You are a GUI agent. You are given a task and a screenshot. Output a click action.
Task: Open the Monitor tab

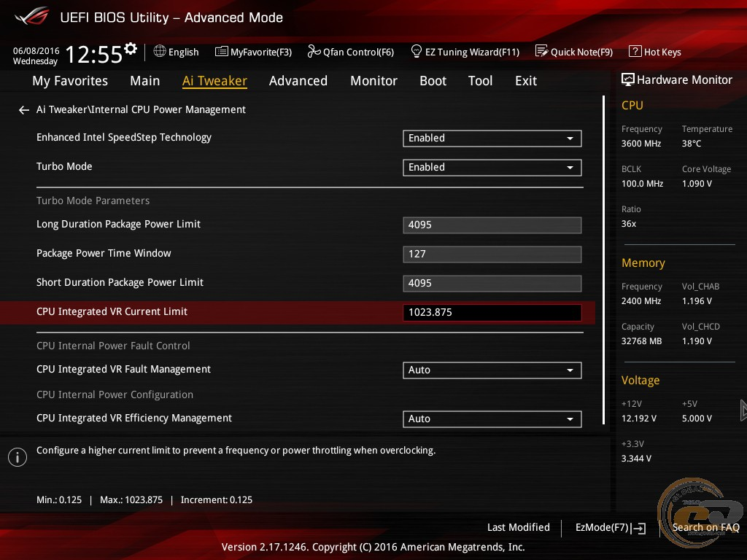pos(374,81)
